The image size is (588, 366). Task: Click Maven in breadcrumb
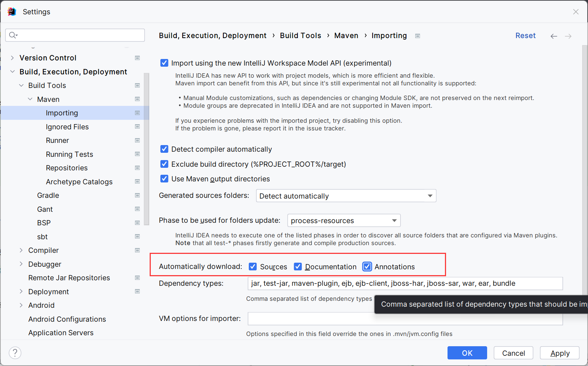[x=346, y=36]
